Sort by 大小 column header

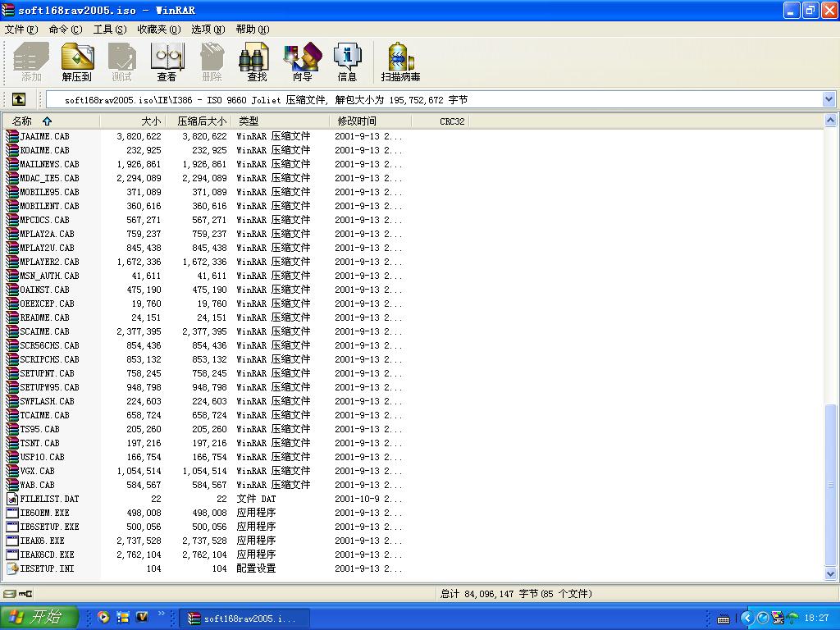[133, 121]
